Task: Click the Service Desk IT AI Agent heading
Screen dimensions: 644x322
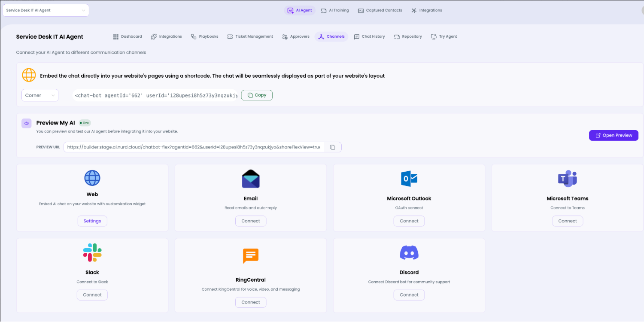Action: point(50,36)
